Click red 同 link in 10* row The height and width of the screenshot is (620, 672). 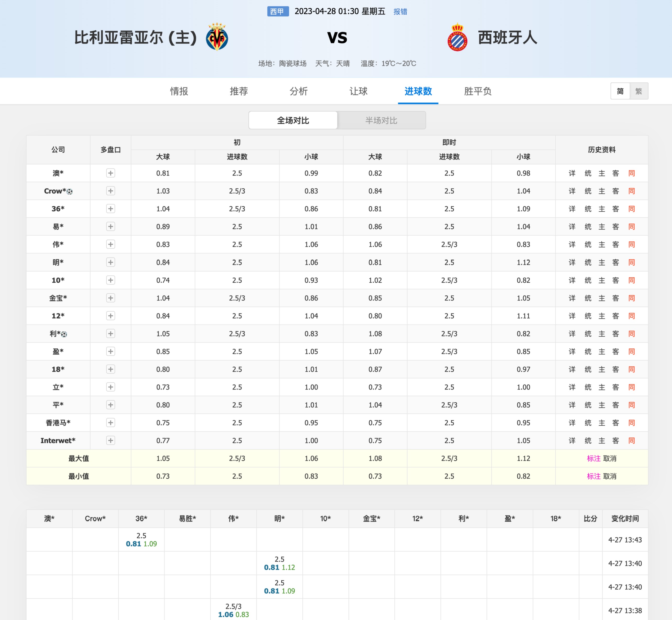(x=631, y=280)
